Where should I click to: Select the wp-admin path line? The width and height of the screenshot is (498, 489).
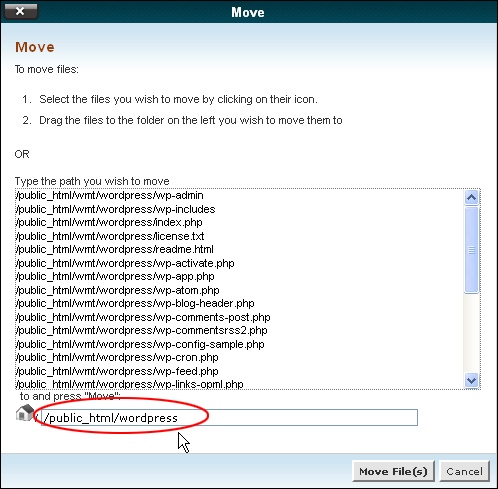(x=110, y=195)
